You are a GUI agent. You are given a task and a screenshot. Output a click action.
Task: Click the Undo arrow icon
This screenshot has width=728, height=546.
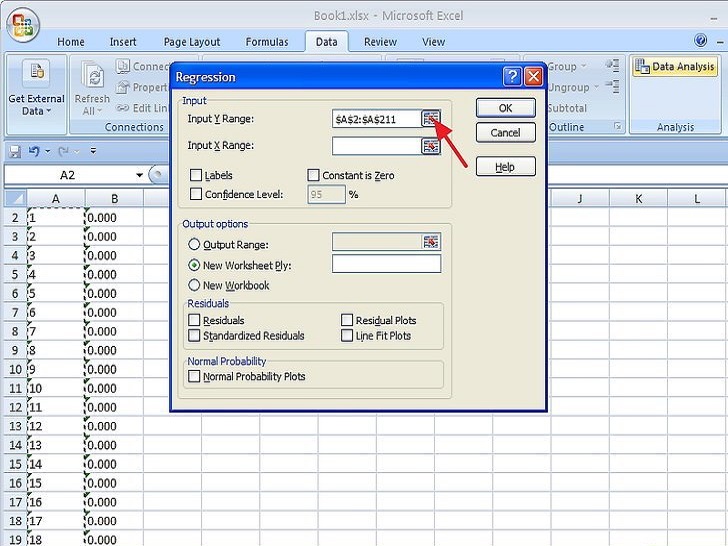point(34,151)
